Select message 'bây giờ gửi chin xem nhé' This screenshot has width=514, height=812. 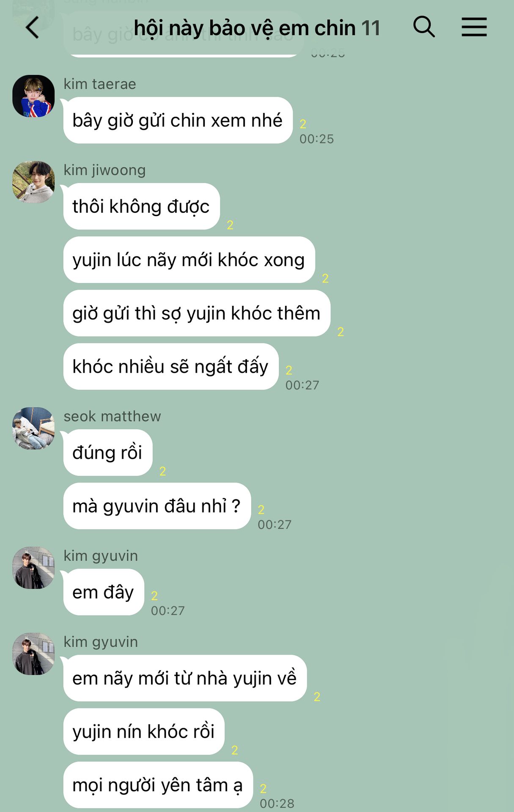[178, 120]
